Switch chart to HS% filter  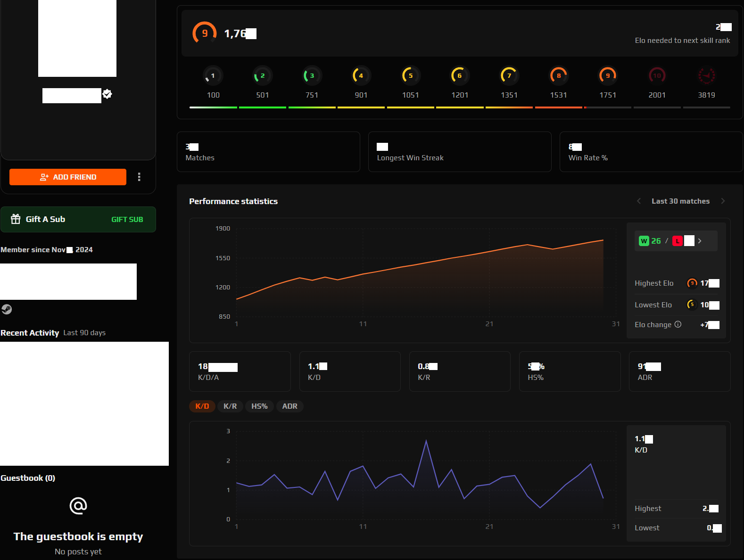(x=259, y=406)
